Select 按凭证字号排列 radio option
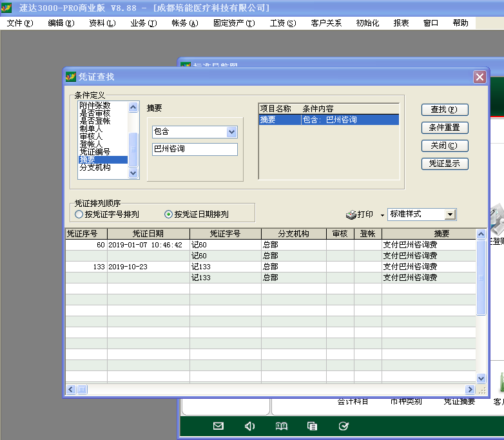The image size is (504, 440). [79, 215]
